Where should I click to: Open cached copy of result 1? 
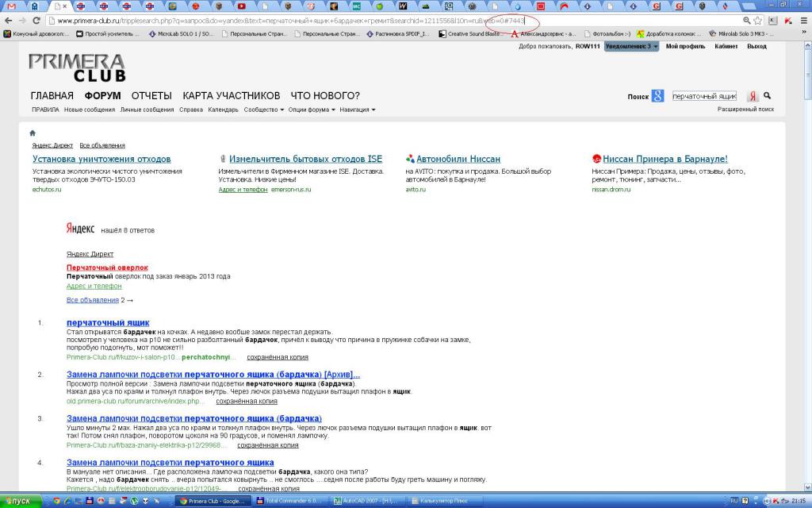pyautogui.click(x=278, y=357)
